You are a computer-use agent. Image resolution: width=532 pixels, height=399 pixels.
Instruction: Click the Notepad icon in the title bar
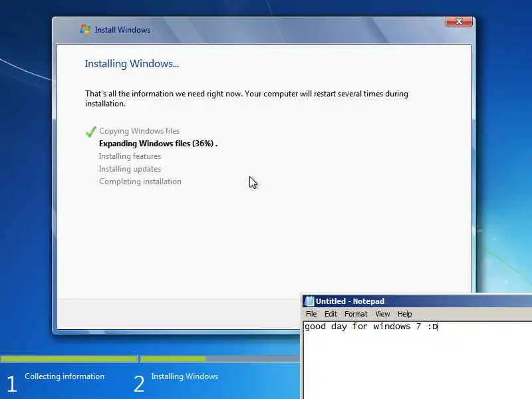click(309, 301)
